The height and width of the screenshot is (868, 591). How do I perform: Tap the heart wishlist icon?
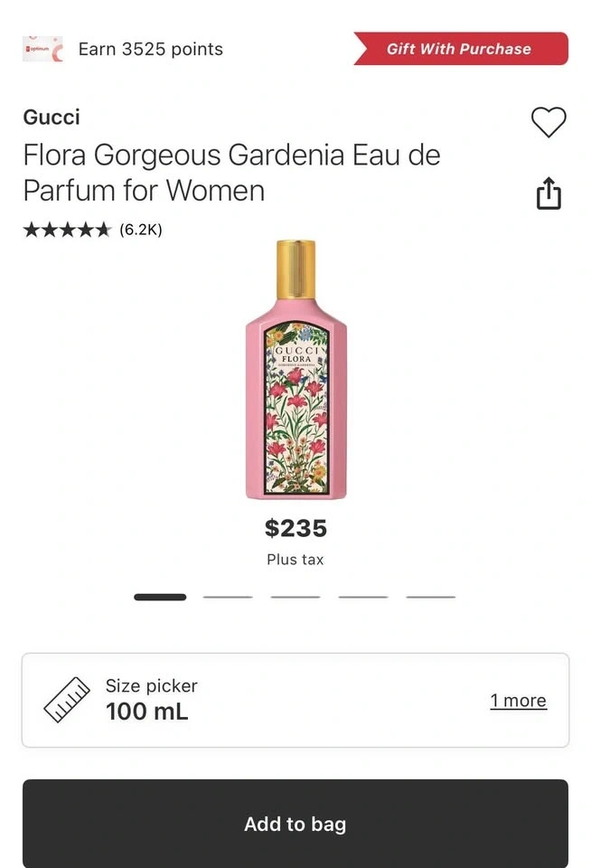pyautogui.click(x=548, y=122)
